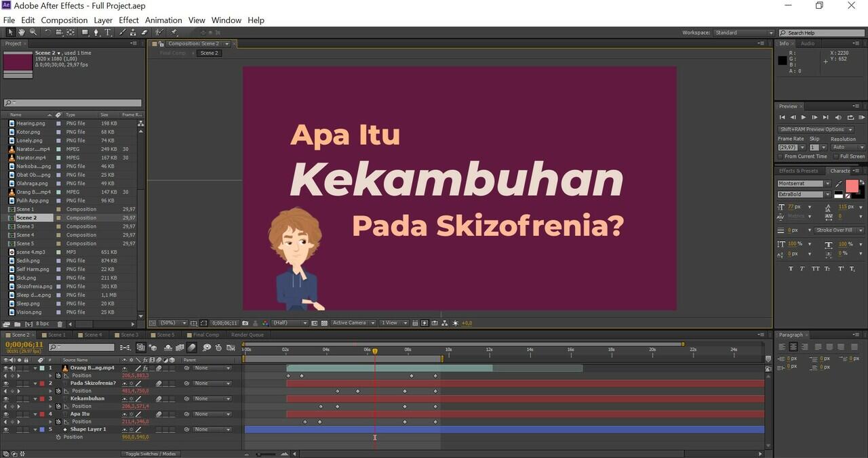This screenshot has width=868, height=458.
Task: Play the preview
Action: 804,117
